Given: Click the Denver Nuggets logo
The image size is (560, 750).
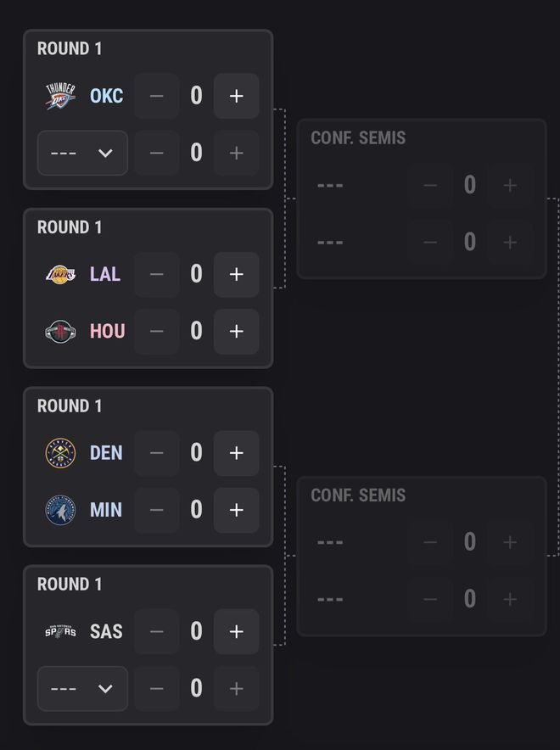Looking at the screenshot, I should pos(59,452).
